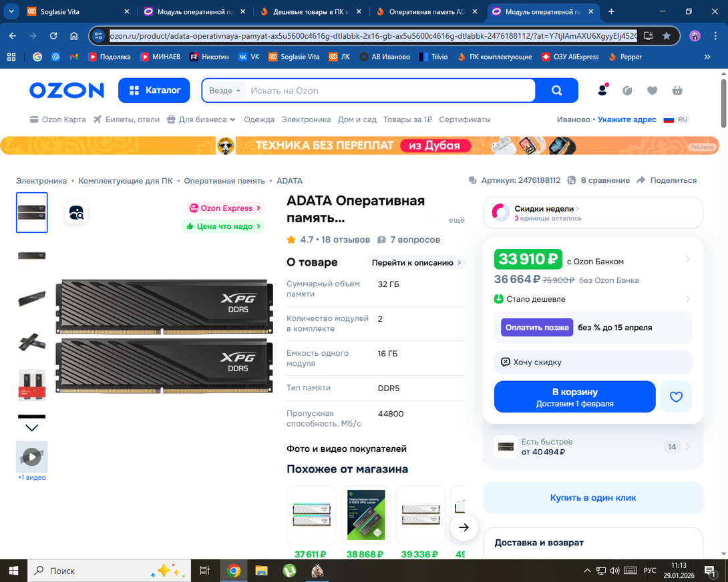Add product to comparison via 'В сравнение'
This screenshot has width=728, height=582.
click(598, 180)
